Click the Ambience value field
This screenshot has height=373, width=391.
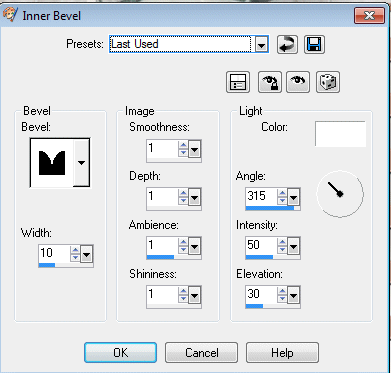tap(162, 246)
